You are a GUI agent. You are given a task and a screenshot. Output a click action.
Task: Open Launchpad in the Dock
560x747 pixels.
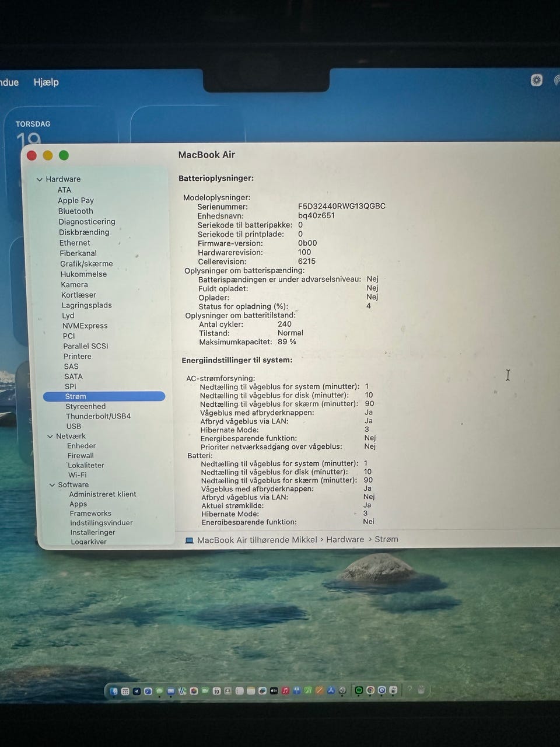point(125,691)
